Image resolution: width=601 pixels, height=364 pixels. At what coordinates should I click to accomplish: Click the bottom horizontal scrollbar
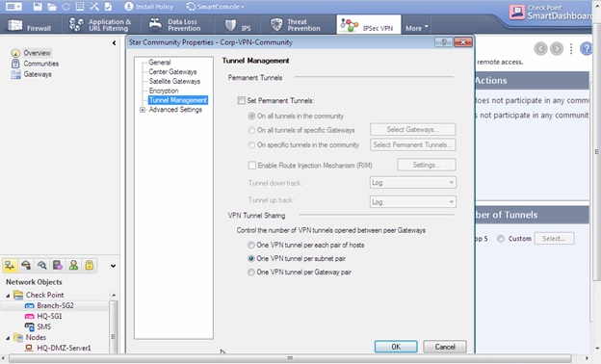tap(290, 358)
